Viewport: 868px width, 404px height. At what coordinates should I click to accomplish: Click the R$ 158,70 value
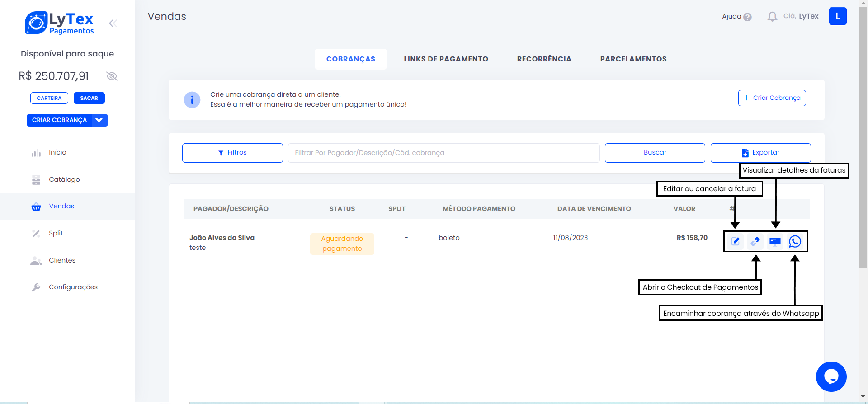(x=692, y=238)
